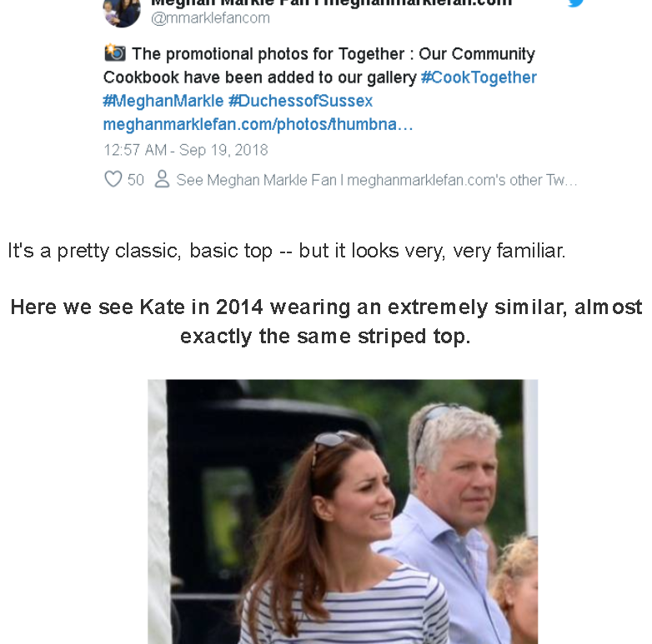Click the Meghan Markle Fan account name
The height and width of the screenshot is (644, 652).
tap(331, 3)
